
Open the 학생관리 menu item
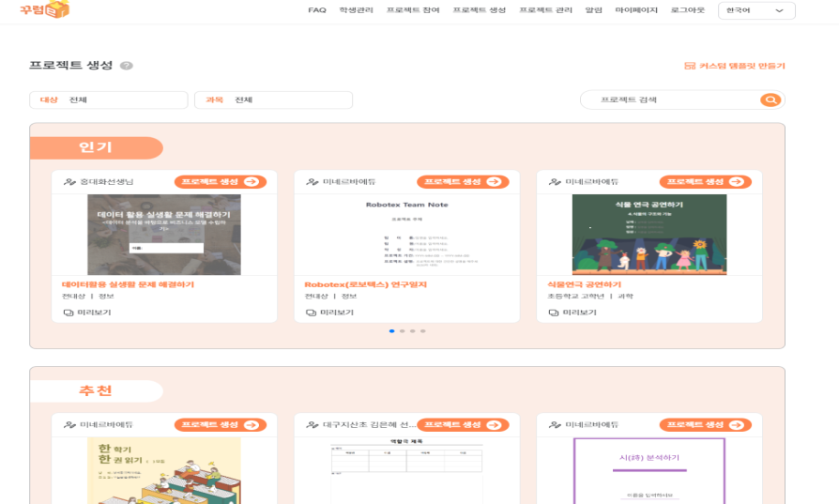click(356, 10)
